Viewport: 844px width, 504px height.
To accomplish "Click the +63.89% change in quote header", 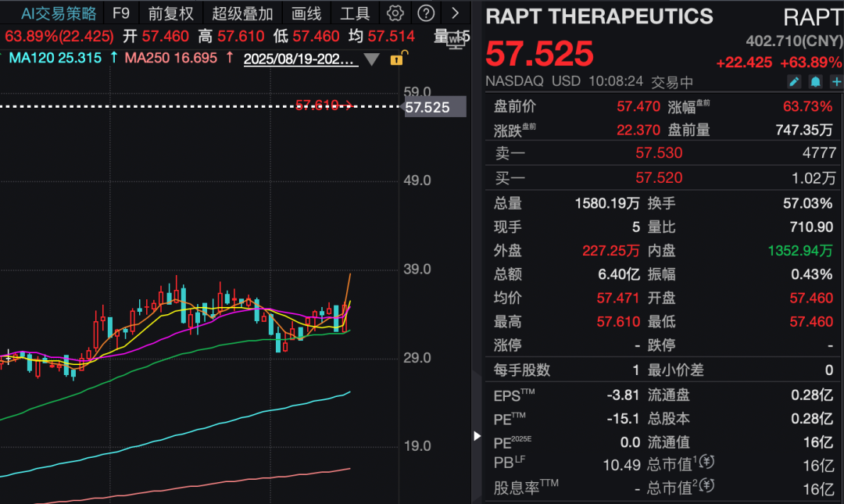I will 810,63.
